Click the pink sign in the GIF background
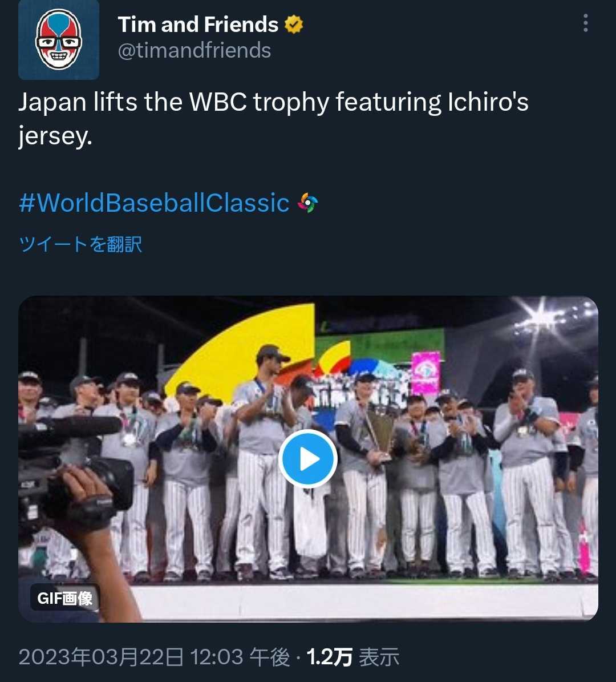The image size is (616, 682). (x=425, y=372)
